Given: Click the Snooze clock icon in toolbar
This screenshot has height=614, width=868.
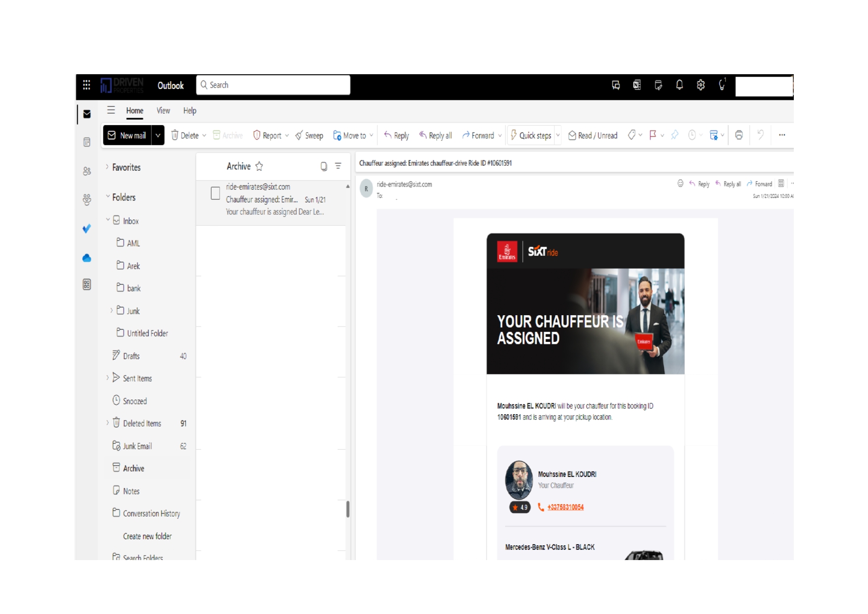Looking at the screenshot, I should (692, 135).
